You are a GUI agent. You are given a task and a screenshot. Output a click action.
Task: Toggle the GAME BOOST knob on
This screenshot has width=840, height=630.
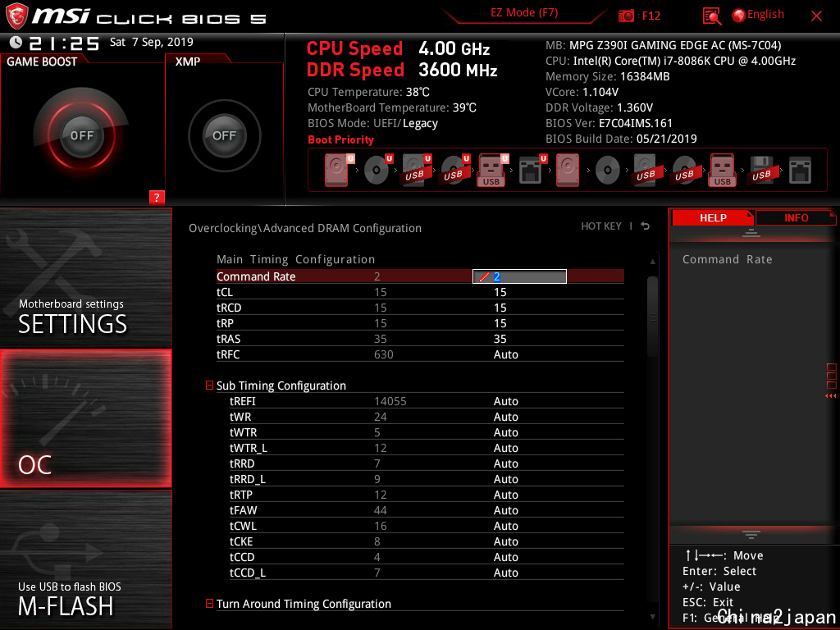81,135
